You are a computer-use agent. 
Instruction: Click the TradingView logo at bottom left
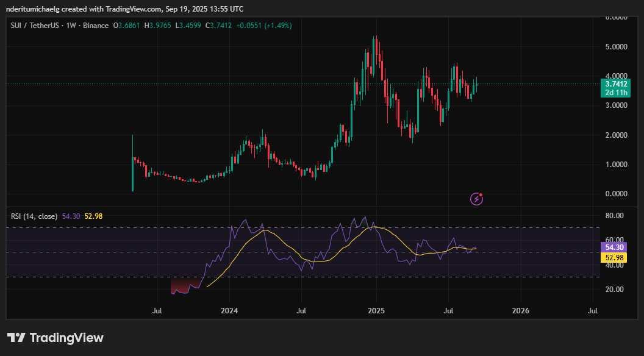tap(55, 338)
